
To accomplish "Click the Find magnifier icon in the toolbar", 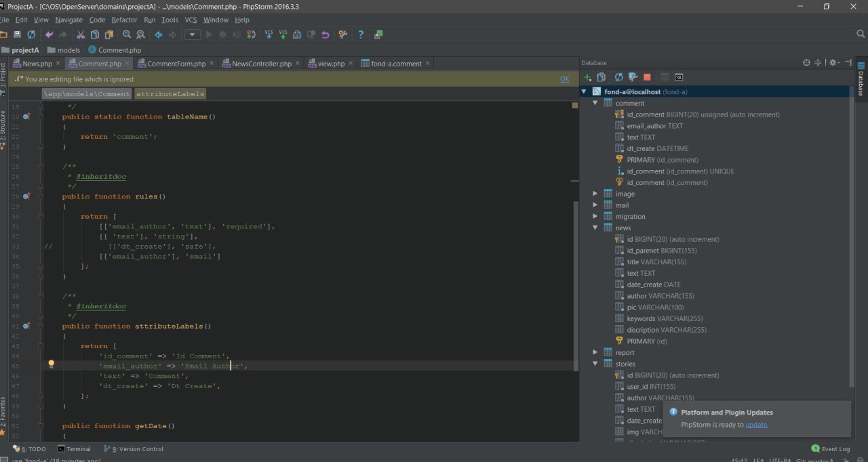I will click(x=126, y=35).
